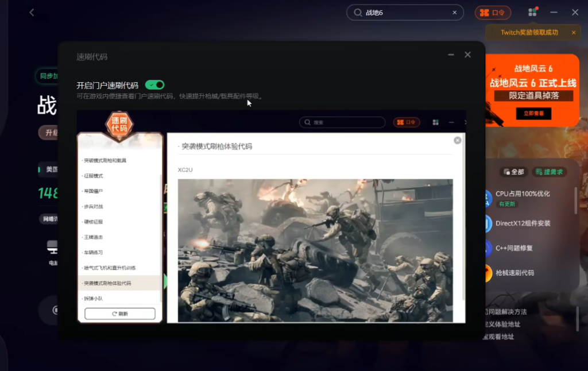Select the 全部 filter tab

pyautogui.click(x=513, y=172)
